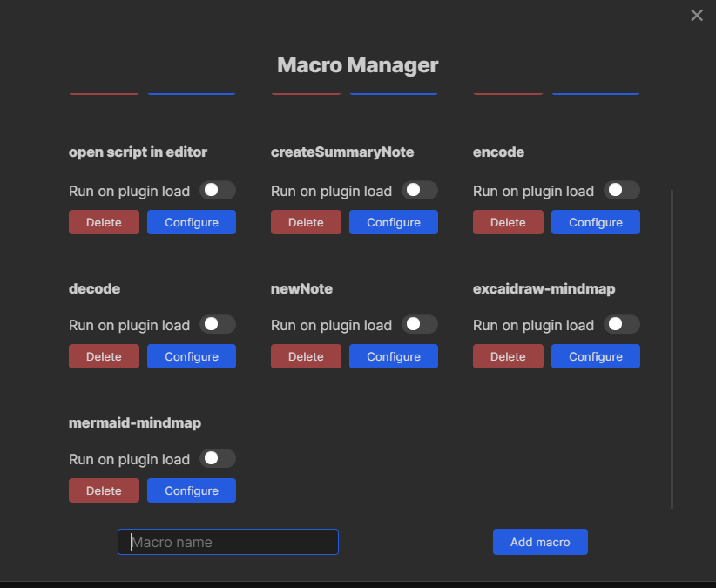Screen dimensions: 716x588
Task: Delete the encode macro
Action: pos(508,222)
